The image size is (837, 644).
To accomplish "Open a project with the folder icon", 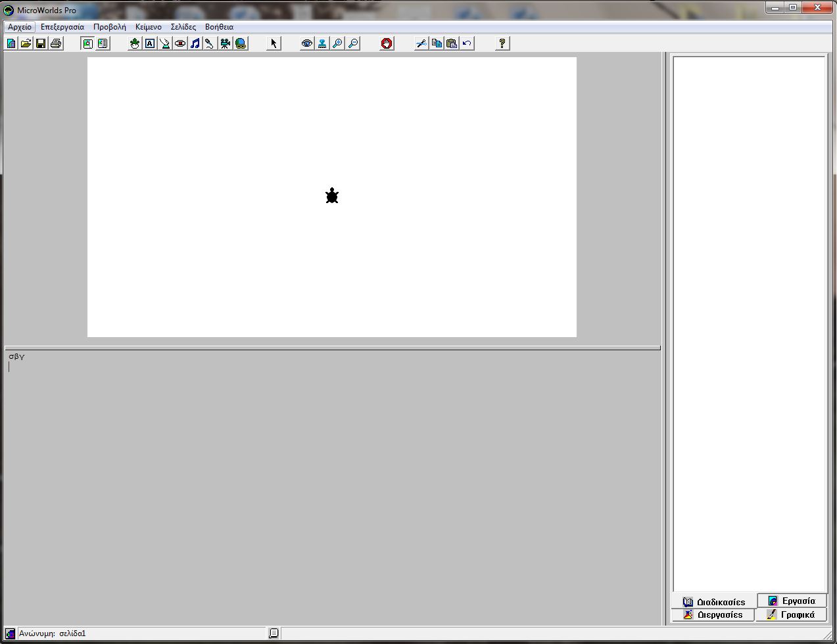I will click(26, 43).
